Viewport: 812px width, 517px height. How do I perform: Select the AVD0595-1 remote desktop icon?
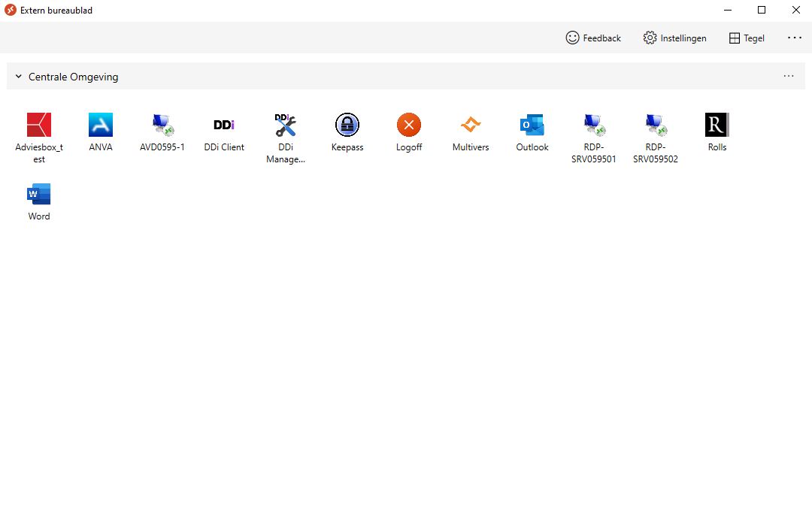[x=162, y=125]
